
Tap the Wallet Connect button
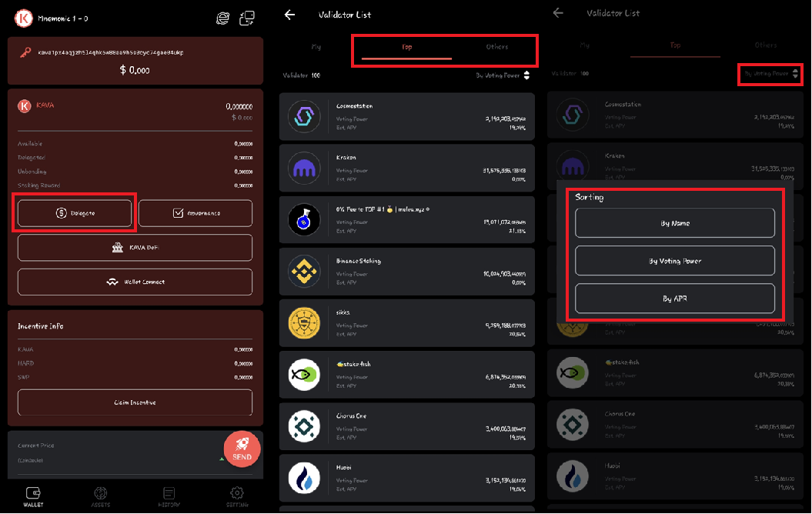pos(135,282)
